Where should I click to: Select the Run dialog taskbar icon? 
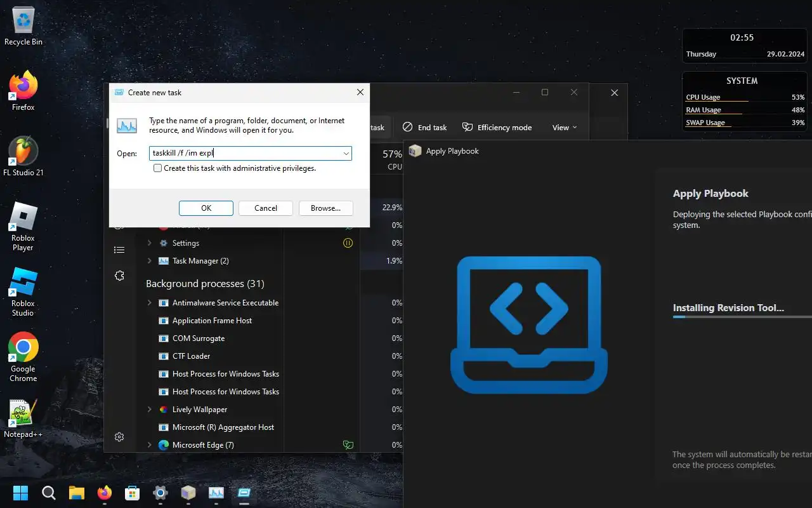[x=244, y=493]
